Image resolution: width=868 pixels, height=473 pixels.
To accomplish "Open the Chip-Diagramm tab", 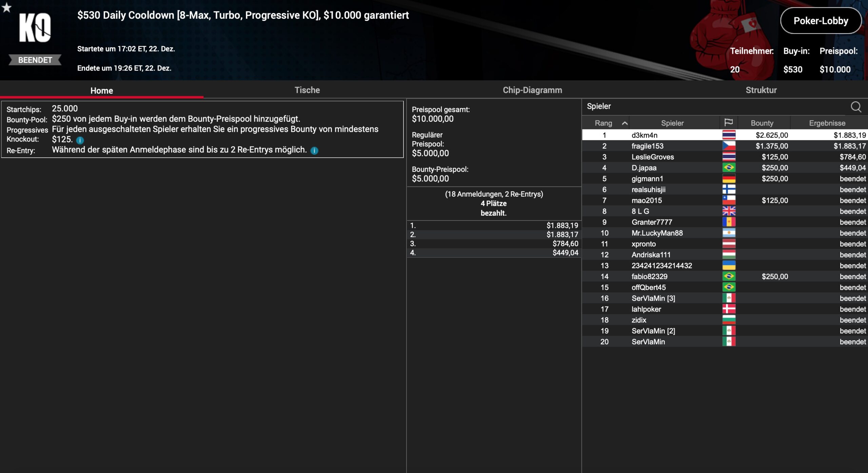I will pos(532,90).
